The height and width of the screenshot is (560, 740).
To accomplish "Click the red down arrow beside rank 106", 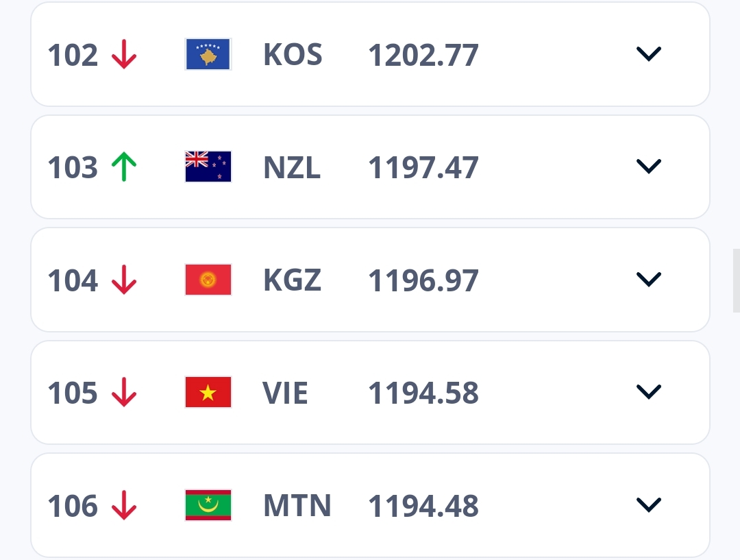I will click(x=124, y=506).
